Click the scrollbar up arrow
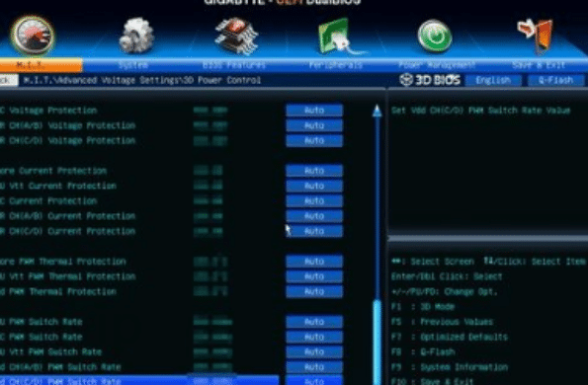Screen dimensions: 588x385 click(377, 111)
